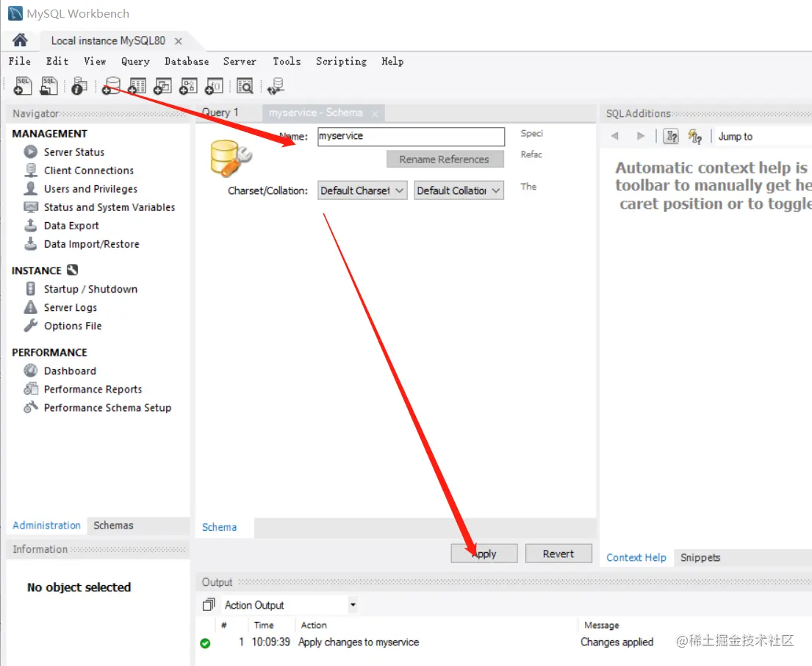This screenshot has height=666, width=812.
Task: Open the Server menu
Action: click(240, 61)
